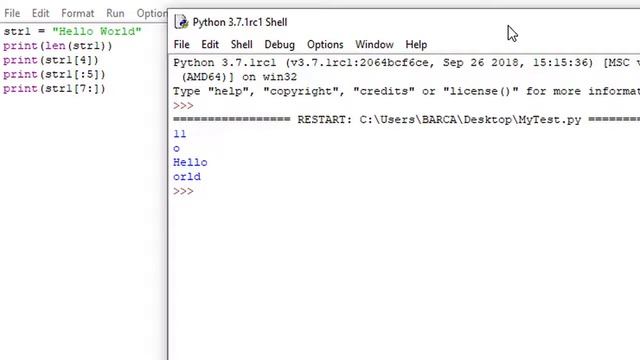Open the Edit menu in Python Shell
The width and height of the screenshot is (640, 360).
coord(210,44)
